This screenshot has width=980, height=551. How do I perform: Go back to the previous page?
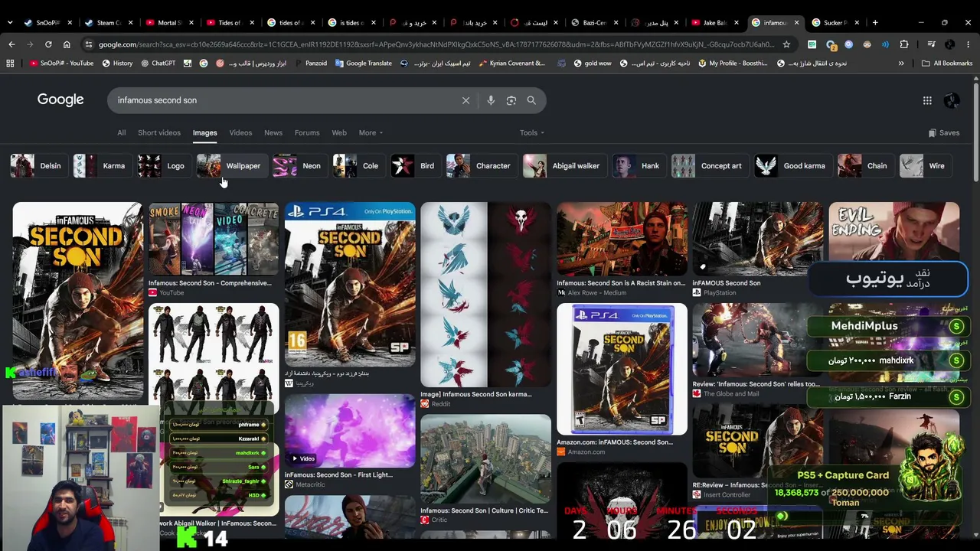[x=11, y=44]
